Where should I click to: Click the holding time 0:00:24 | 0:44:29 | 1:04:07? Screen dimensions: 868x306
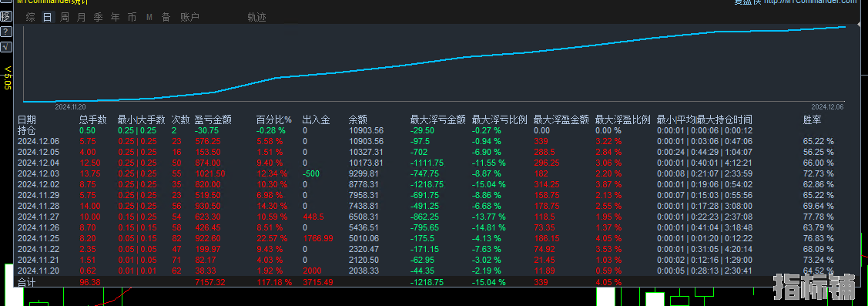(705, 152)
